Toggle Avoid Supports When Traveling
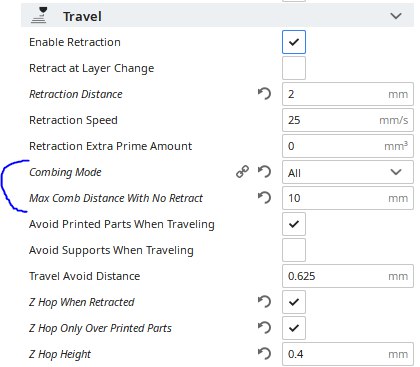The height and width of the screenshot is (367, 420). [x=294, y=250]
